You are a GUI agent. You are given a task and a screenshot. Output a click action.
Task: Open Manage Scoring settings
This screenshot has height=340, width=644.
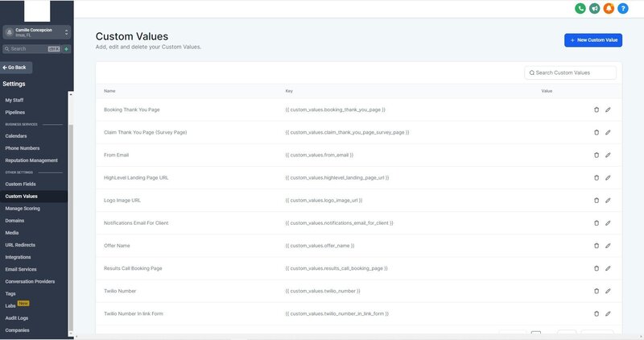(x=23, y=209)
